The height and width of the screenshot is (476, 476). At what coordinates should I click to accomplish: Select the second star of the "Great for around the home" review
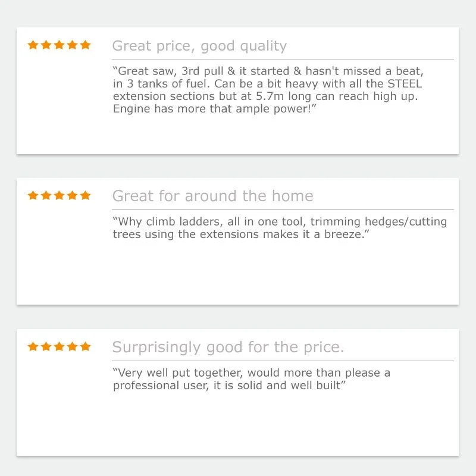46,195
